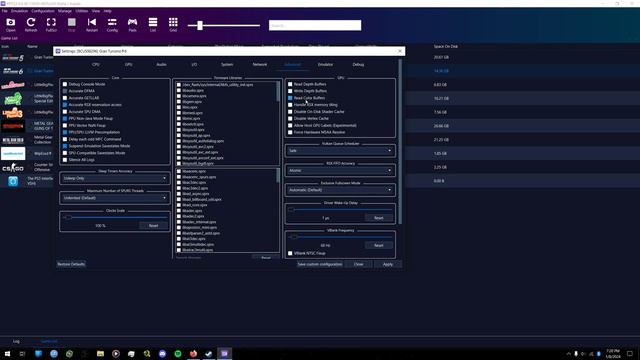Image resolution: width=640 pixels, height=360 pixels.
Task: Click the Log tab at bottom
Action: coord(16,341)
